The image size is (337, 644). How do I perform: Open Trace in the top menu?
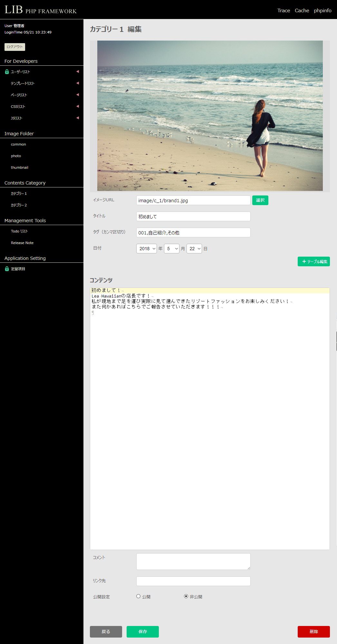[284, 11]
